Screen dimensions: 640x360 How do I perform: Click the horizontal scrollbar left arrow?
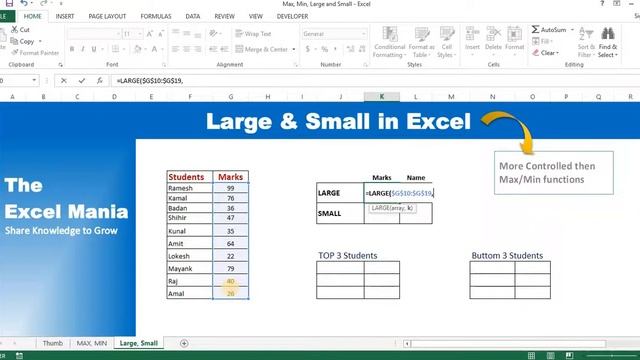(x=407, y=344)
